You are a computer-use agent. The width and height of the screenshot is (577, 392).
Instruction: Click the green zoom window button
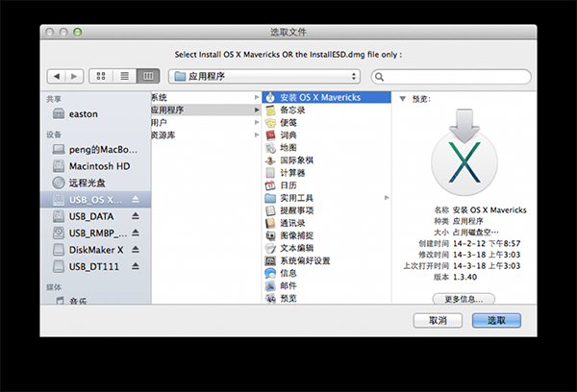[77, 32]
